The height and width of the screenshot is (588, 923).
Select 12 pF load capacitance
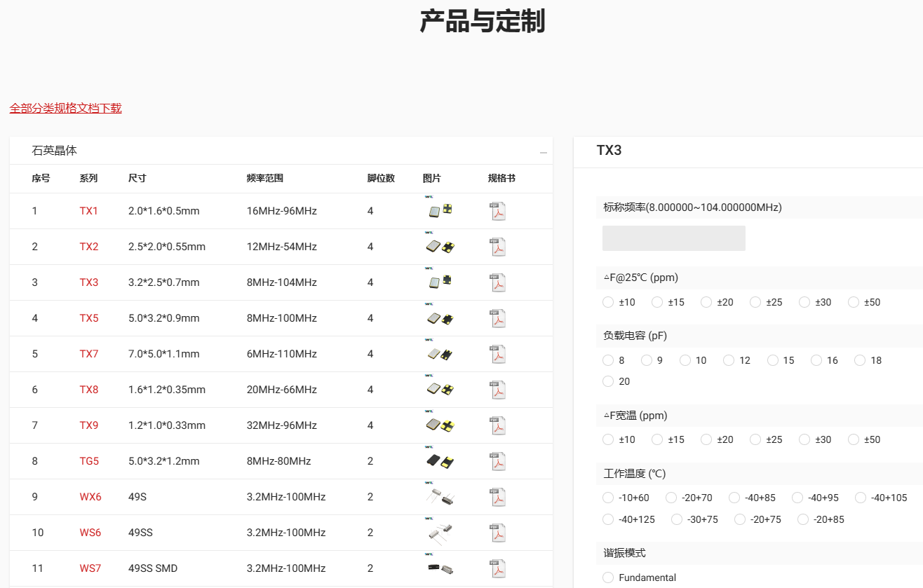click(x=729, y=360)
